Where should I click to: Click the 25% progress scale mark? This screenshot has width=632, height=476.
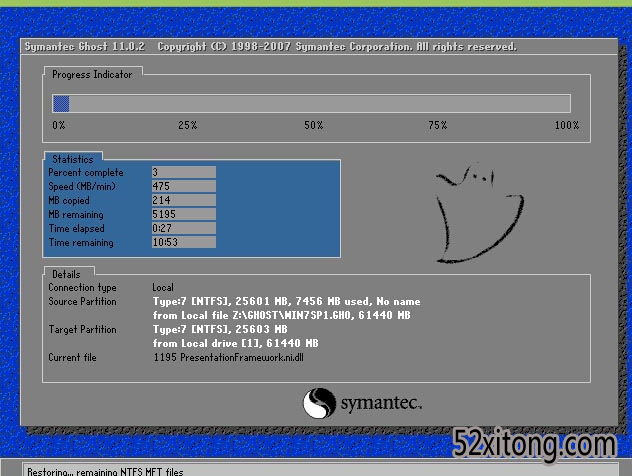188,125
